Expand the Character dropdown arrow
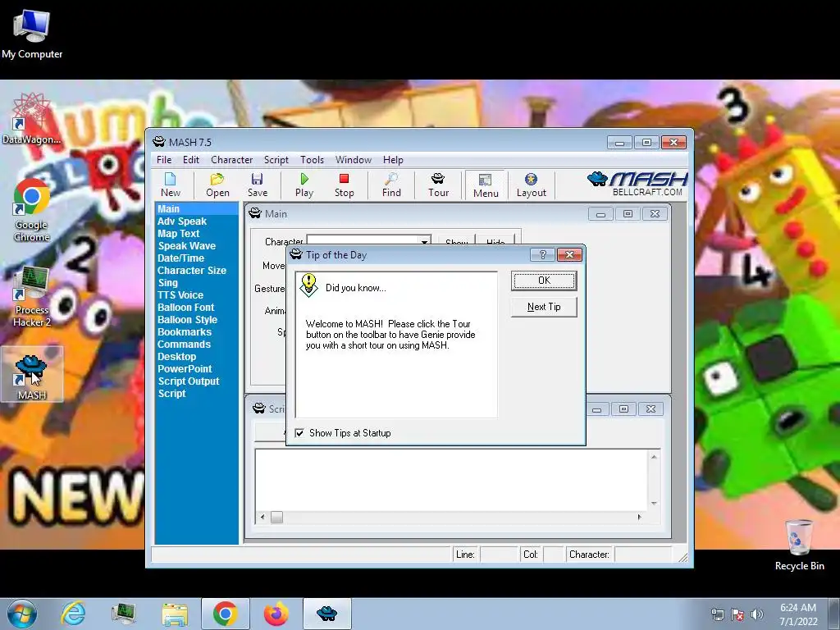Image resolution: width=840 pixels, height=630 pixels. tap(424, 242)
